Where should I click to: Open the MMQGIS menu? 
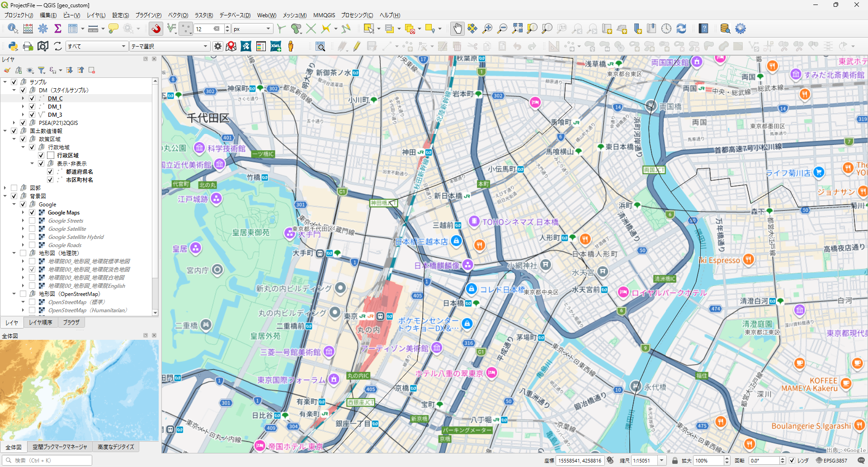324,15
